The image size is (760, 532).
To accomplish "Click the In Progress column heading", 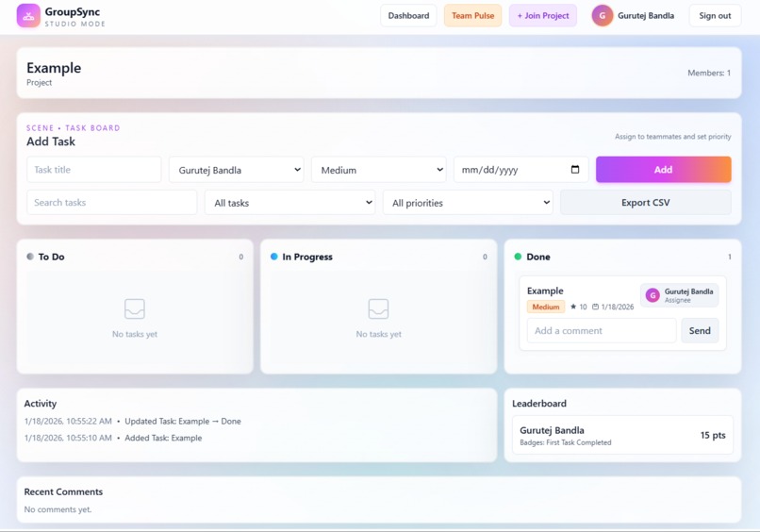I will click(307, 257).
